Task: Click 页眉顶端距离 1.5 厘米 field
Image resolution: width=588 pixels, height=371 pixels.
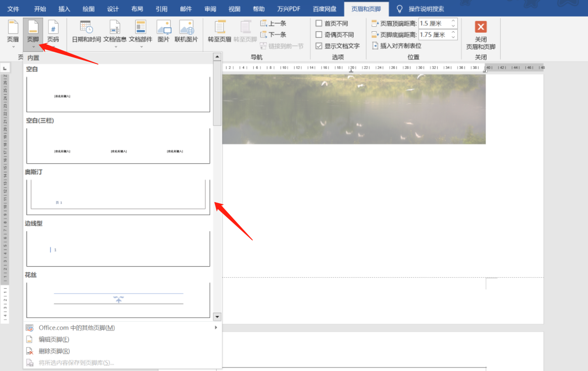Action: pyautogui.click(x=434, y=23)
